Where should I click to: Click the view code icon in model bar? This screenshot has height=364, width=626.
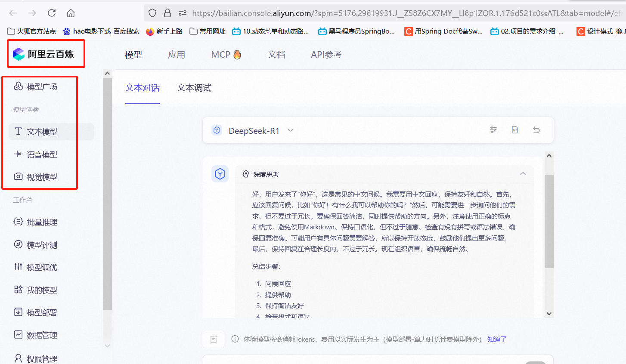(515, 130)
